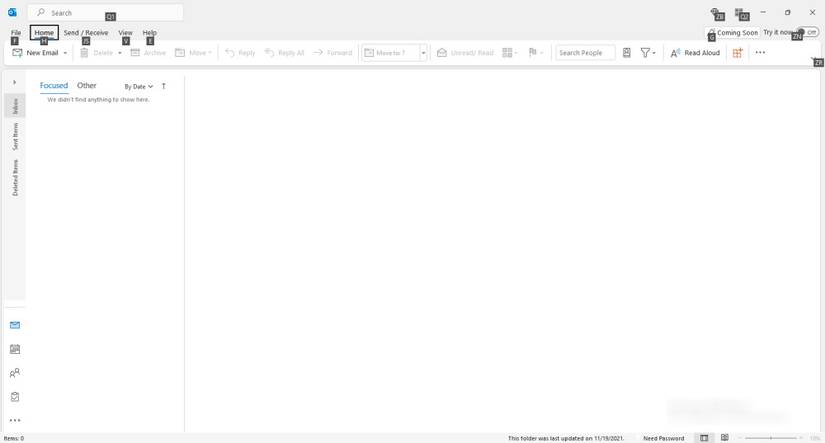Open the Move dropdown
The height and width of the screenshot is (443, 825).
pyautogui.click(x=193, y=53)
